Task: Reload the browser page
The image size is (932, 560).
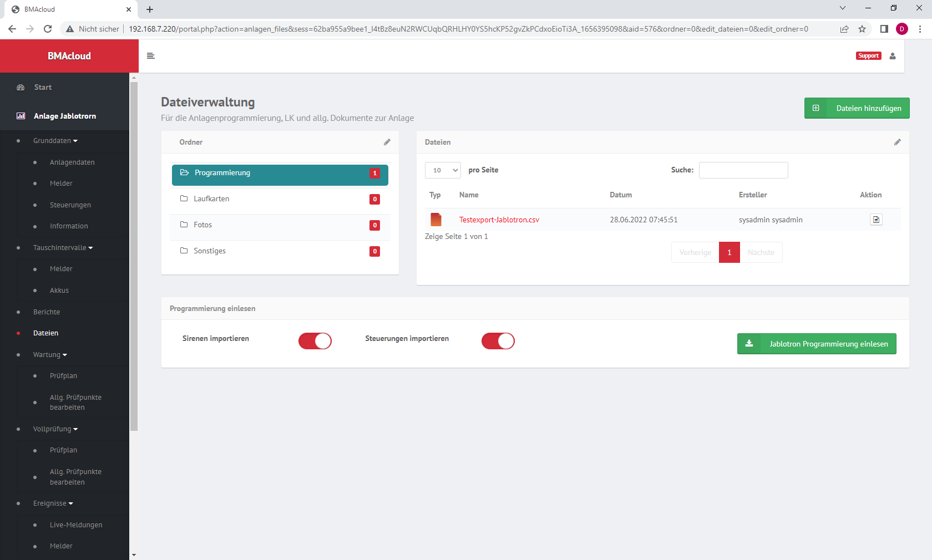Action: click(48, 29)
